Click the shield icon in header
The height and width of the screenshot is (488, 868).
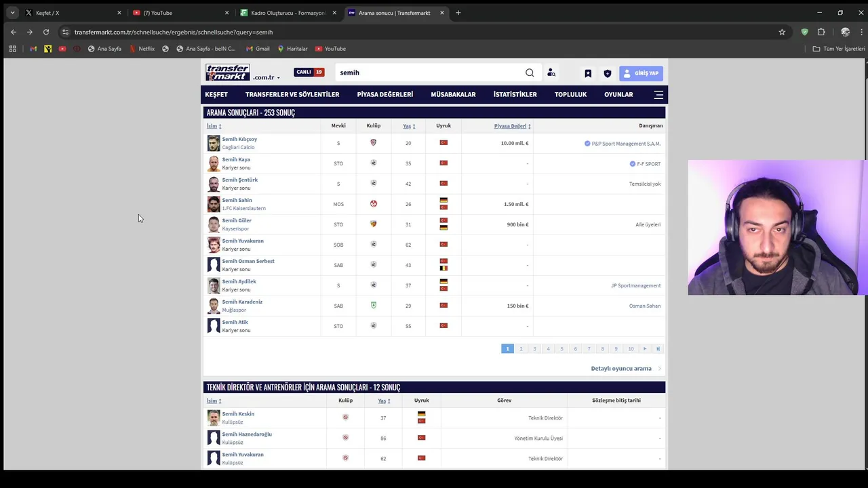(x=607, y=73)
